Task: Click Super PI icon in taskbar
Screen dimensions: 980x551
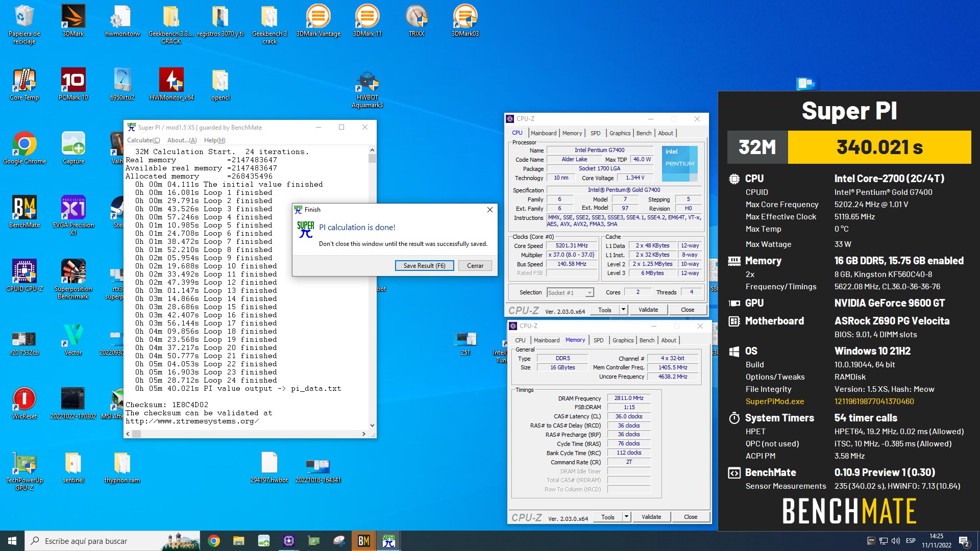Action: click(x=389, y=541)
